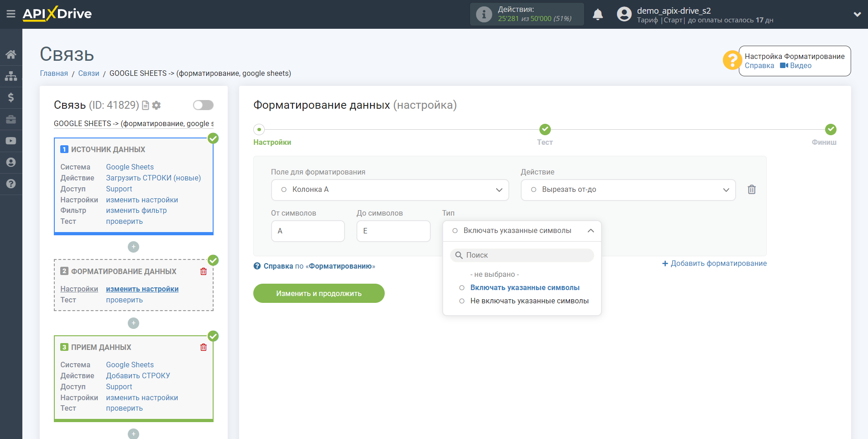Click the 'От символов' input field
This screenshot has width=868, height=439.
click(308, 231)
